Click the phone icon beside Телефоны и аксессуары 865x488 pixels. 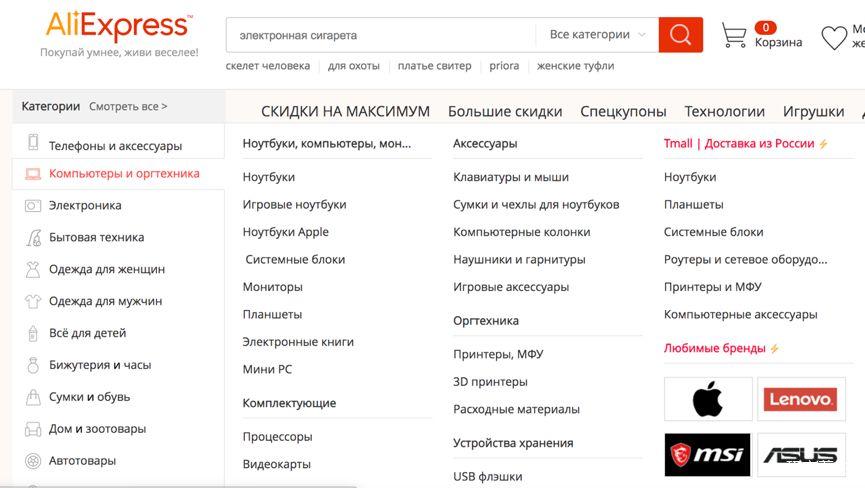click(x=33, y=142)
